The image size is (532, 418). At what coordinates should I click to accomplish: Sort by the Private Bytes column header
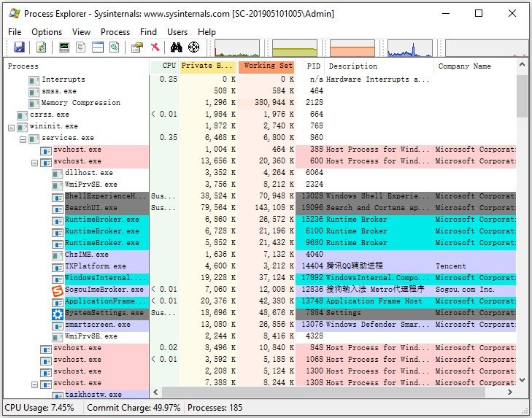[208, 66]
